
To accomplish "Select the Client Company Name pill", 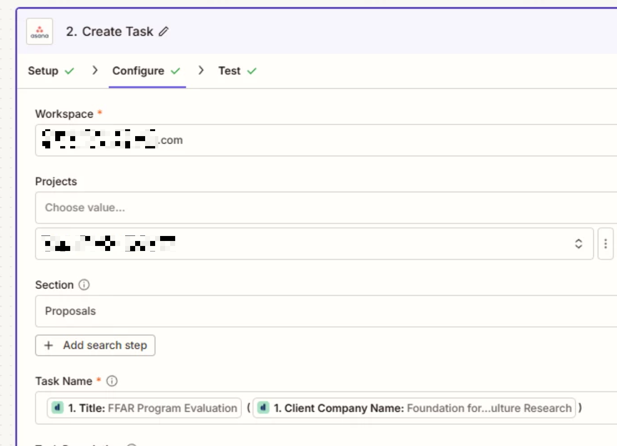I will pyautogui.click(x=414, y=408).
